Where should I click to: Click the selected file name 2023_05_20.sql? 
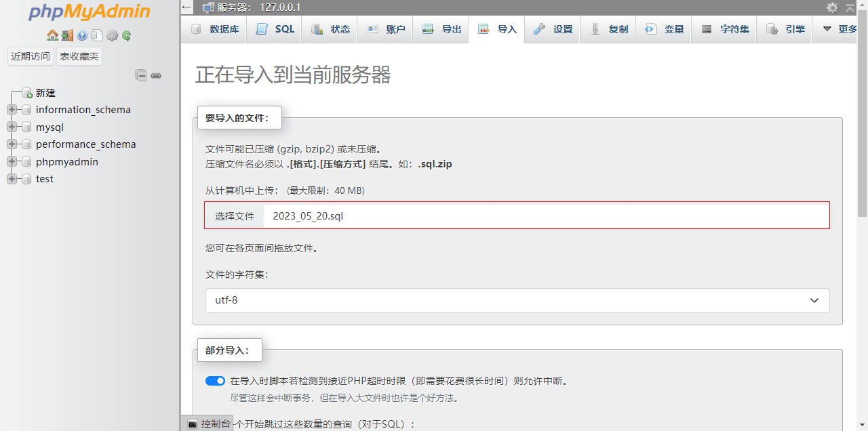coord(308,216)
